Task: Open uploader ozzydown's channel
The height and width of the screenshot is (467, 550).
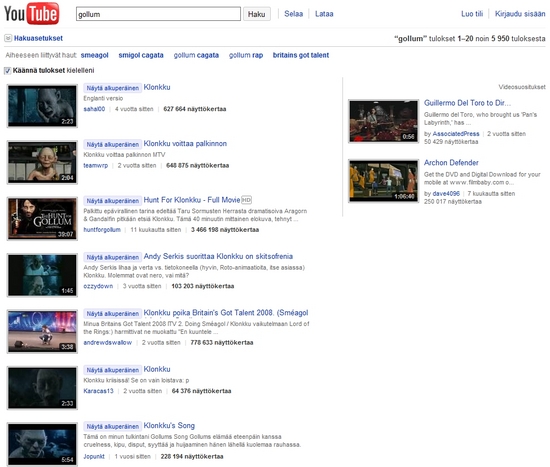Action: [98, 286]
